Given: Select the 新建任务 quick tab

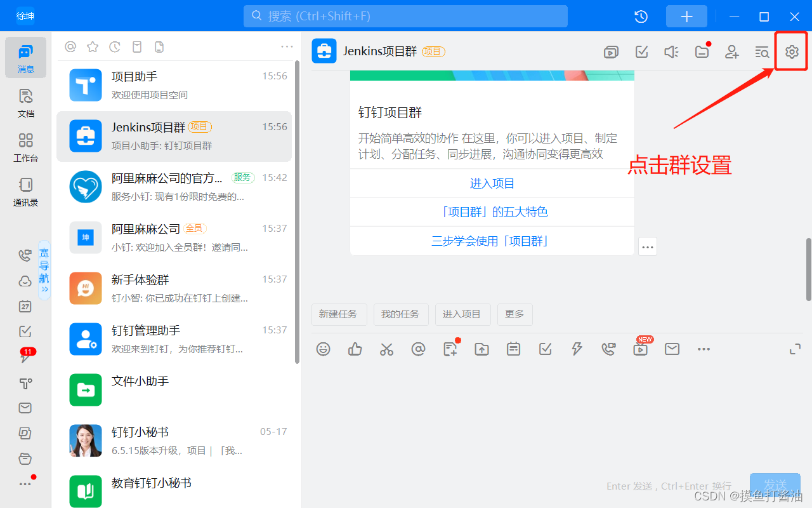Looking at the screenshot, I should pos(338,314).
